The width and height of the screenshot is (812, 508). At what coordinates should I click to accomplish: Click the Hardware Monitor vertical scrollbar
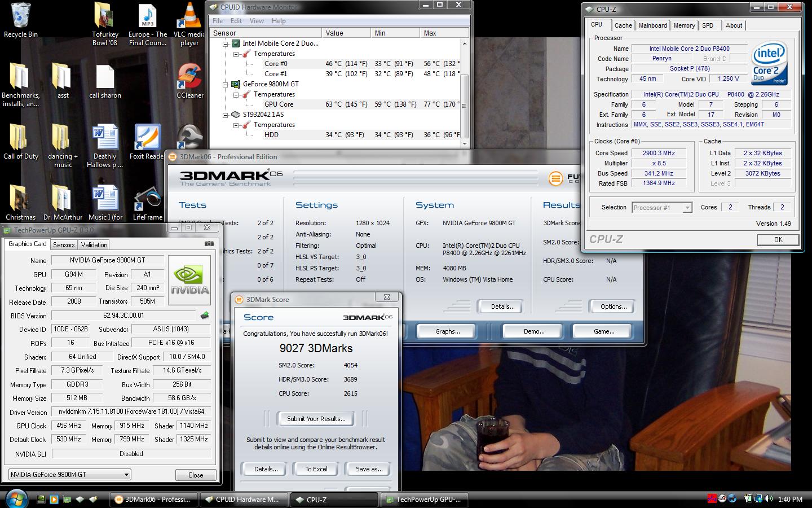pyautogui.click(x=465, y=93)
